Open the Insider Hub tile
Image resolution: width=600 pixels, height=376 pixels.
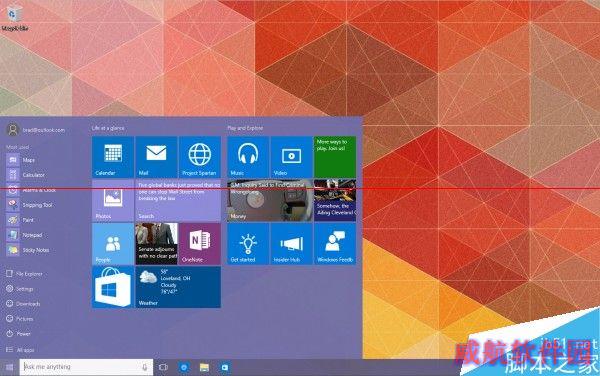[x=291, y=244]
